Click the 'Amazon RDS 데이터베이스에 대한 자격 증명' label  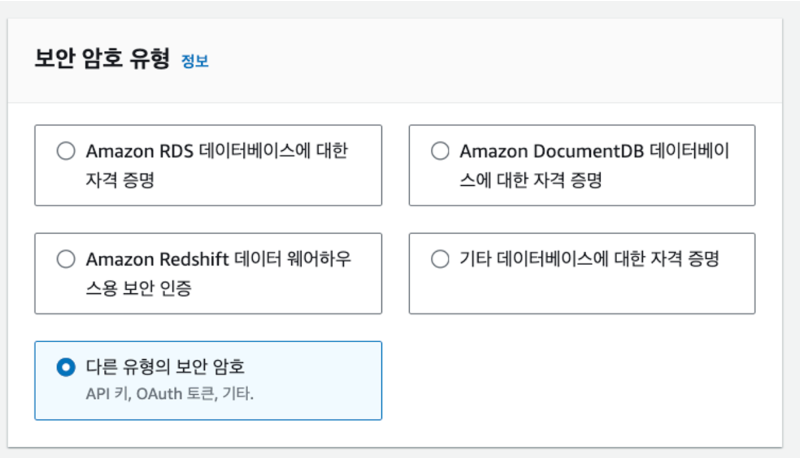coord(217,165)
